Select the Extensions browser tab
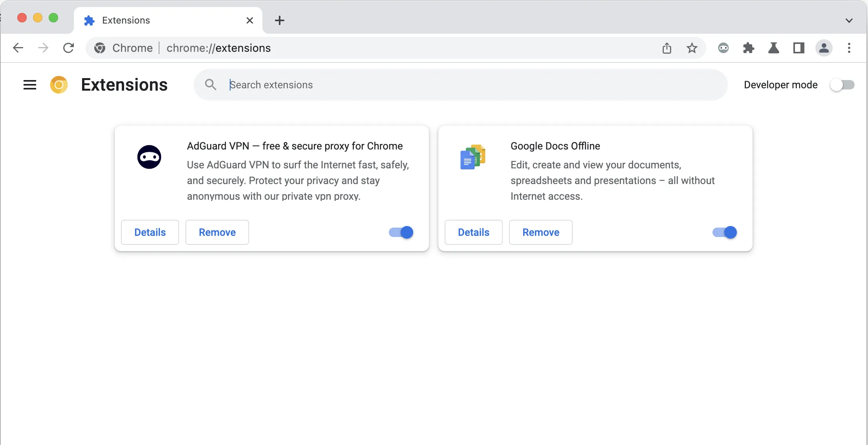Image resolution: width=868 pixels, height=445 pixels. 168,20
